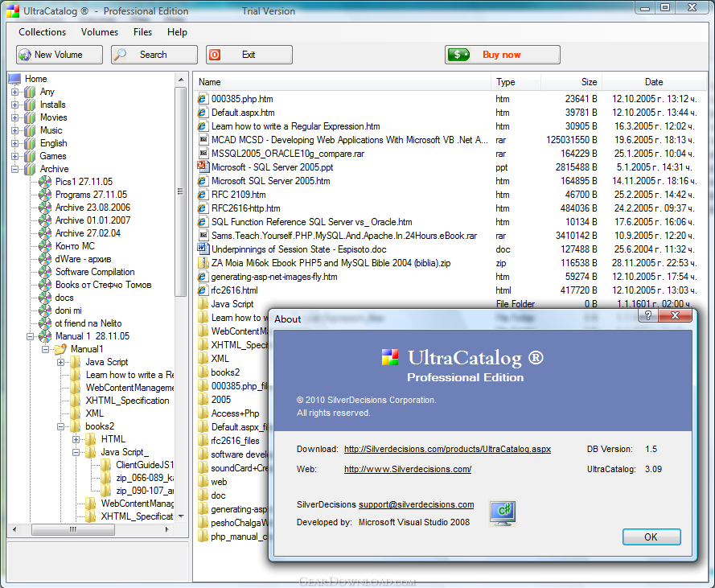This screenshot has width=715, height=588.
Task: Click the C# monitor icon in About dialog
Action: 503,513
